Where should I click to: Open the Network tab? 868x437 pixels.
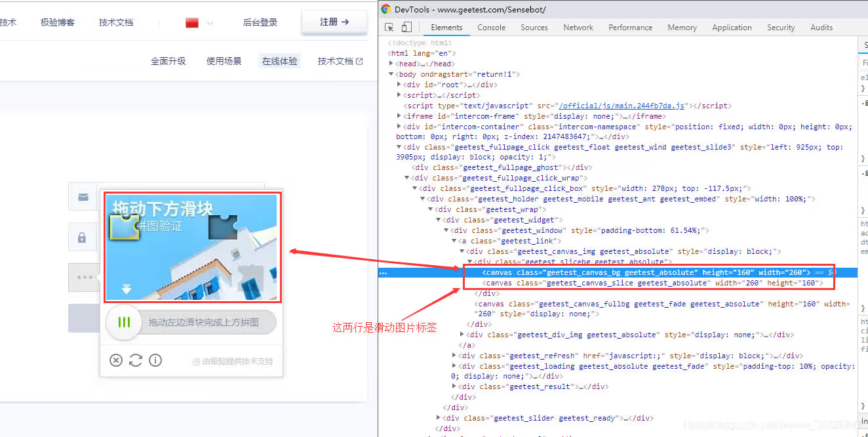click(578, 28)
